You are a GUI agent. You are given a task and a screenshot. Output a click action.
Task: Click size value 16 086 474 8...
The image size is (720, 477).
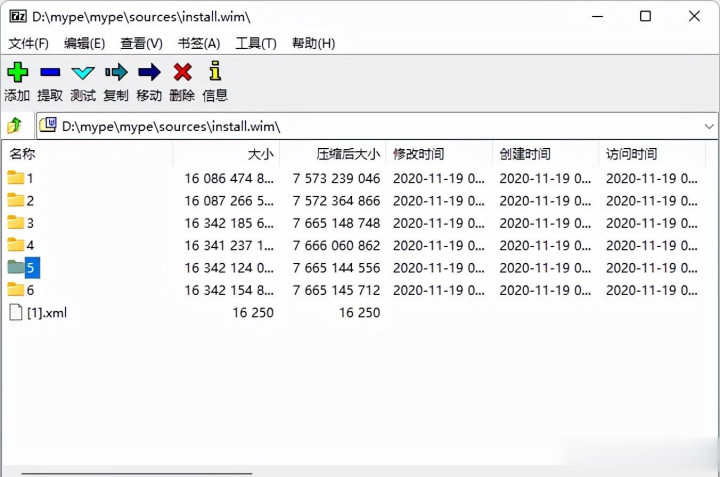[x=229, y=178]
